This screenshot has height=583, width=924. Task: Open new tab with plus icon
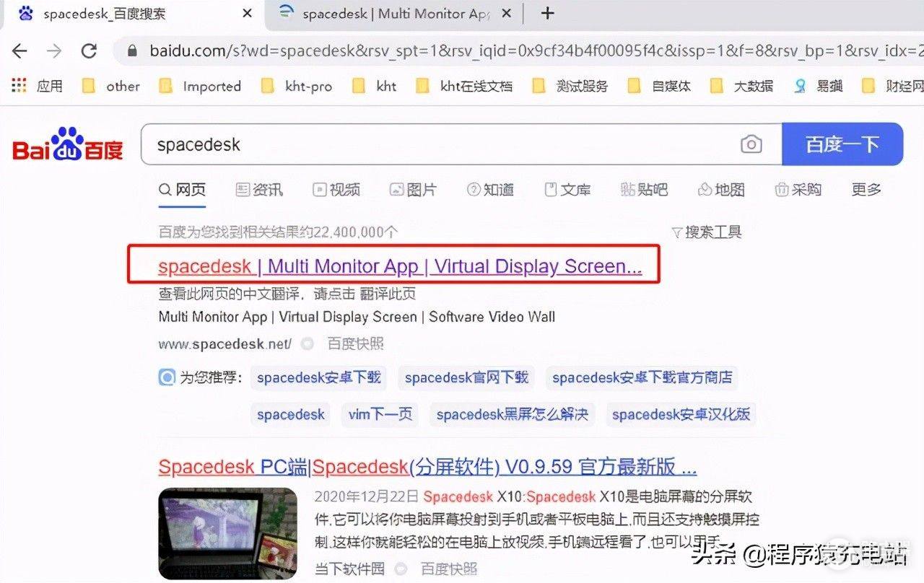[x=548, y=13]
